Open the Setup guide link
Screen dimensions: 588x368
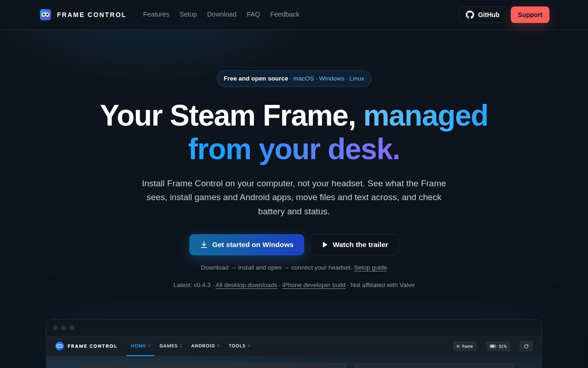click(x=370, y=268)
